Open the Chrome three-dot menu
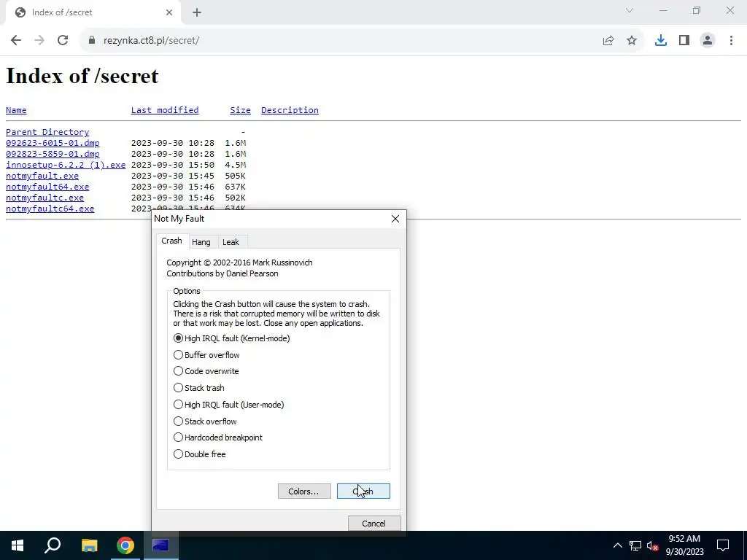747x560 pixels. (x=731, y=41)
